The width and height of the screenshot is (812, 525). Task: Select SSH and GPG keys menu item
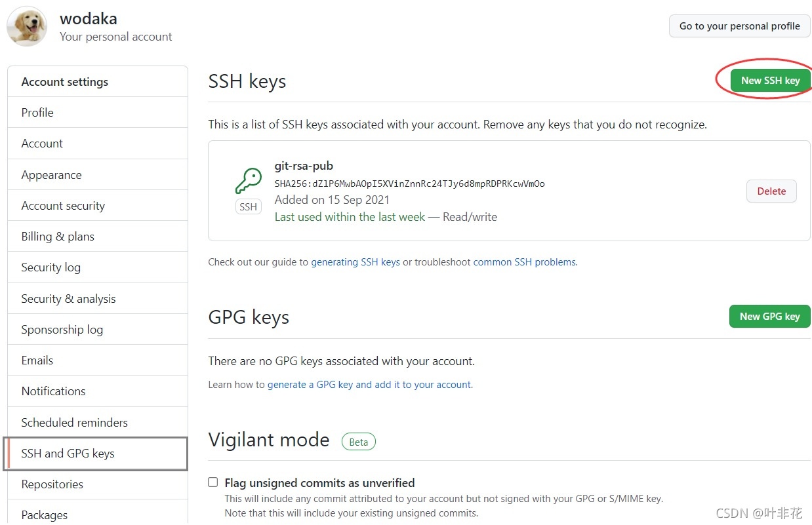[68, 454]
